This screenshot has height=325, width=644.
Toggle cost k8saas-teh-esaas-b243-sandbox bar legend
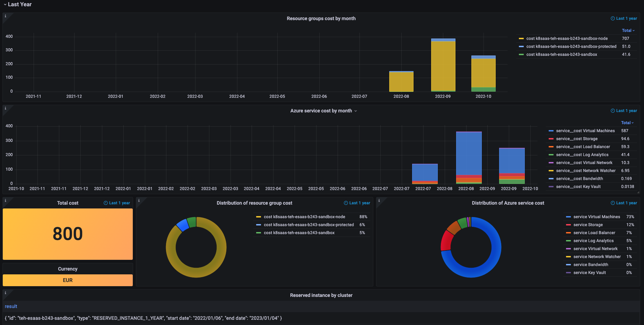pos(562,54)
